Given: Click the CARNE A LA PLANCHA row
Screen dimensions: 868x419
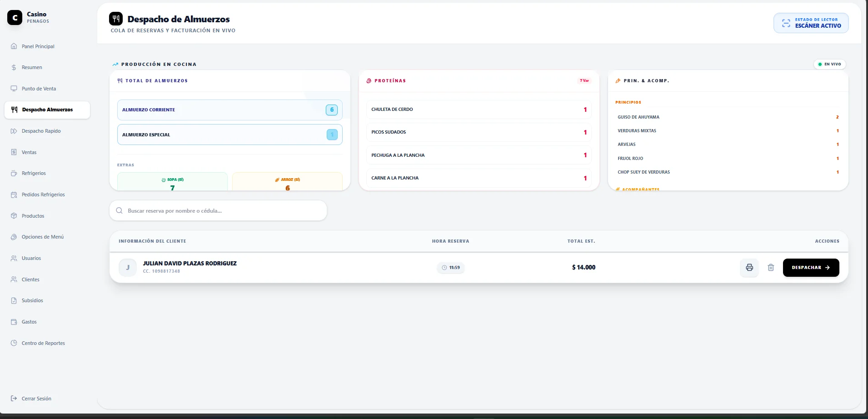Looking at the screenshot, I should pos(479,178).
